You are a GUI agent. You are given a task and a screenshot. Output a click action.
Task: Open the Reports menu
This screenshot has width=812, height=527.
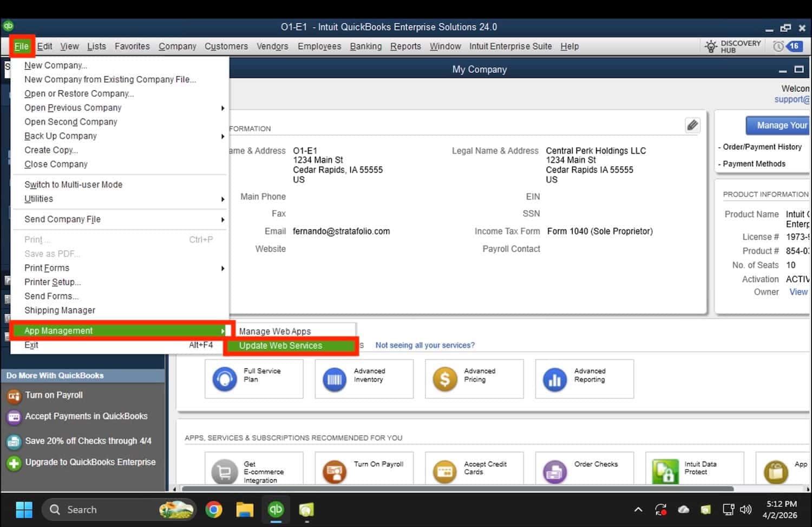coord(405,47)
